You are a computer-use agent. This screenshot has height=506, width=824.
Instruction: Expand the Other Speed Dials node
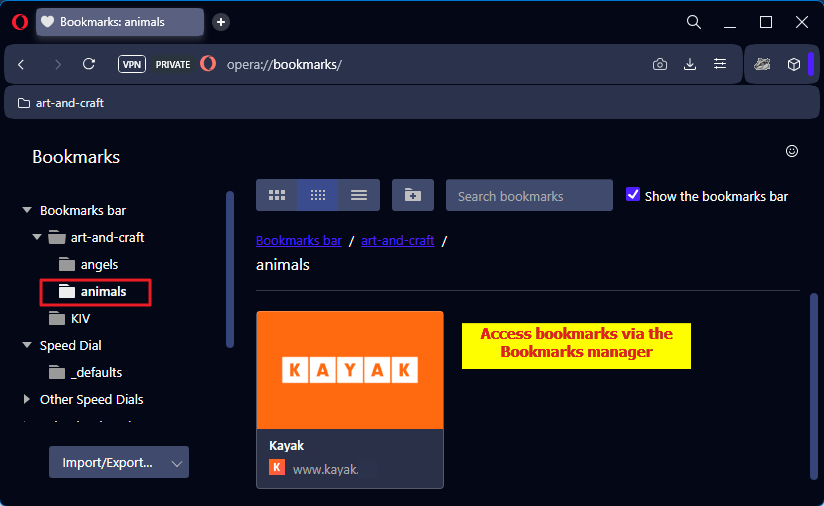pos(26,399)
